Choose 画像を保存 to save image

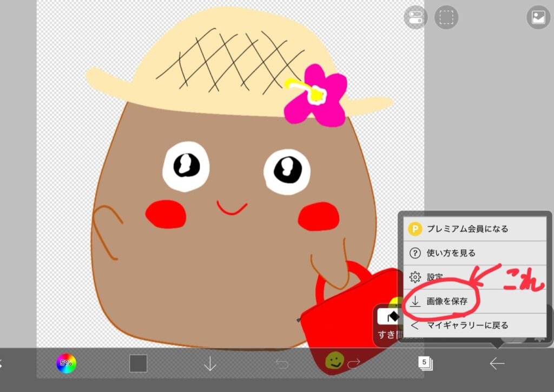point(447,301)
